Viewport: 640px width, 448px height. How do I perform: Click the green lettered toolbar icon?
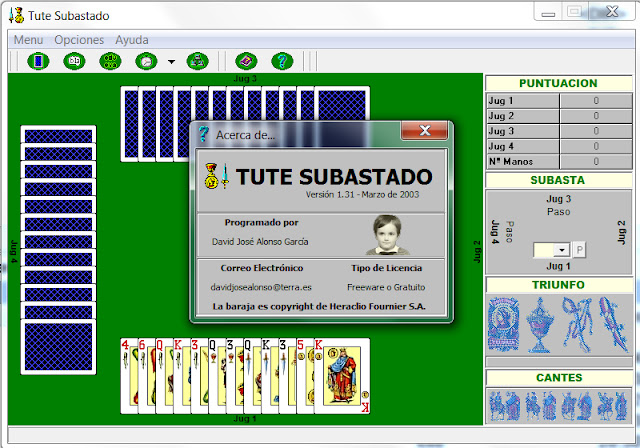[110, 62]
